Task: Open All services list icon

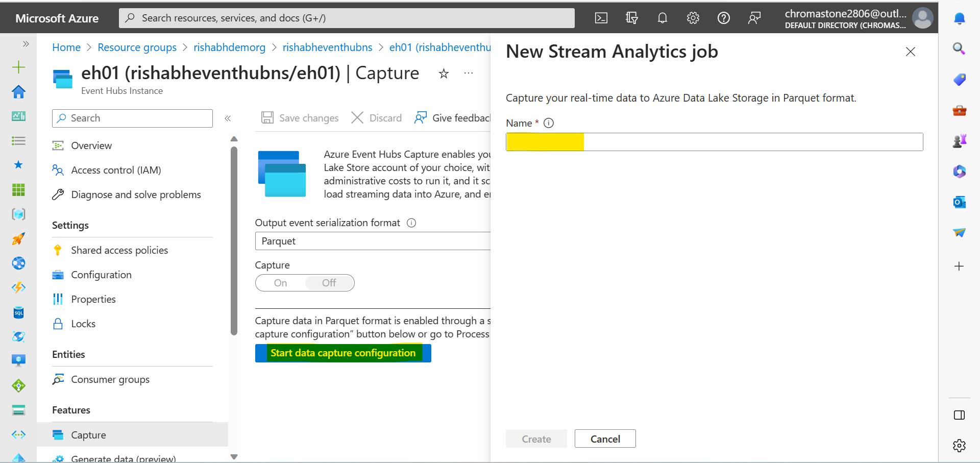Action: click(19, 141)
